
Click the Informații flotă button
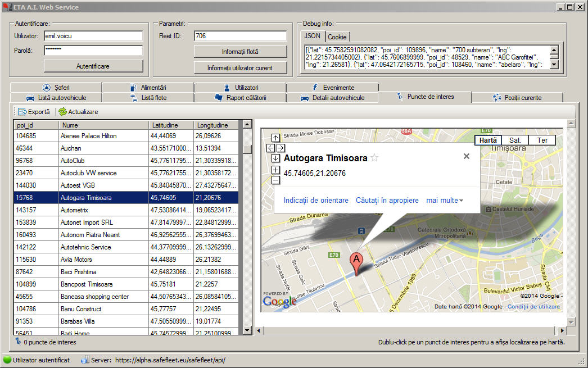(241, 51)
